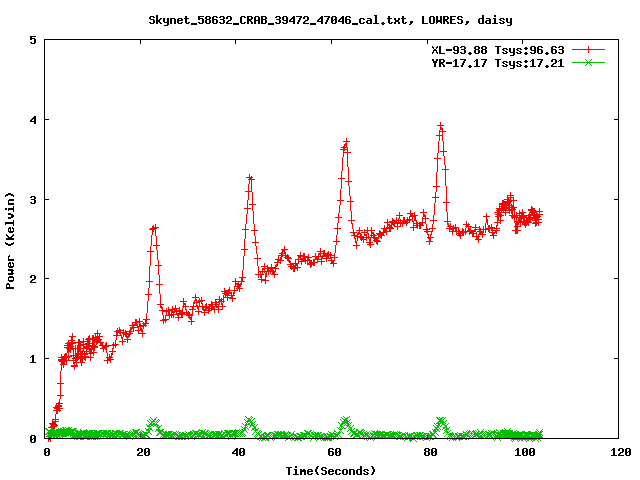Screen dimensions: 640x480
Task: Click the red peak near 22 seconds
Action: coord(154,228)
